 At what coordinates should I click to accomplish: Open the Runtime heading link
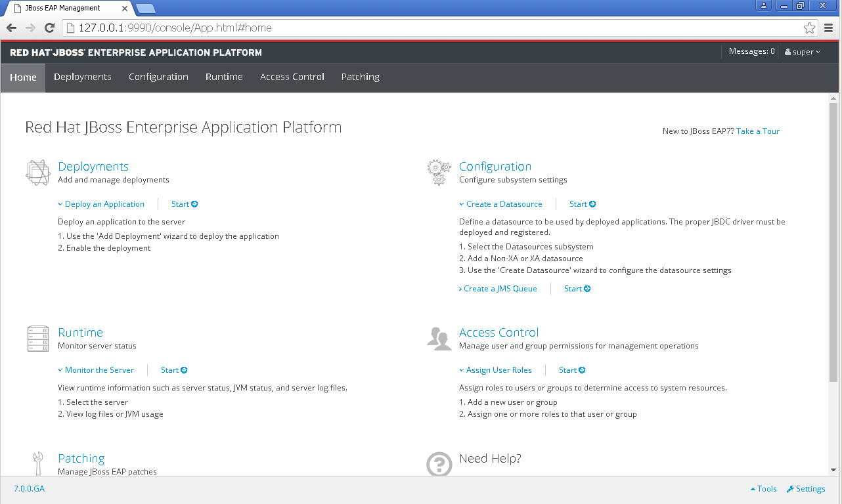click(80, 333)
